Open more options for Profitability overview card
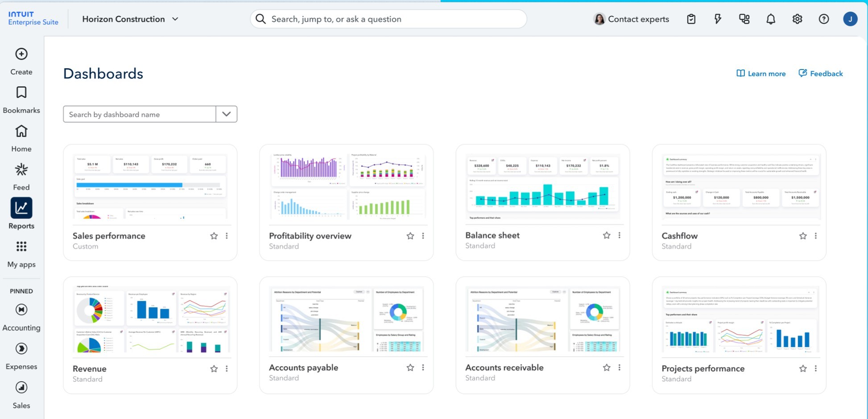868x419 pixels. coord(423,236)
